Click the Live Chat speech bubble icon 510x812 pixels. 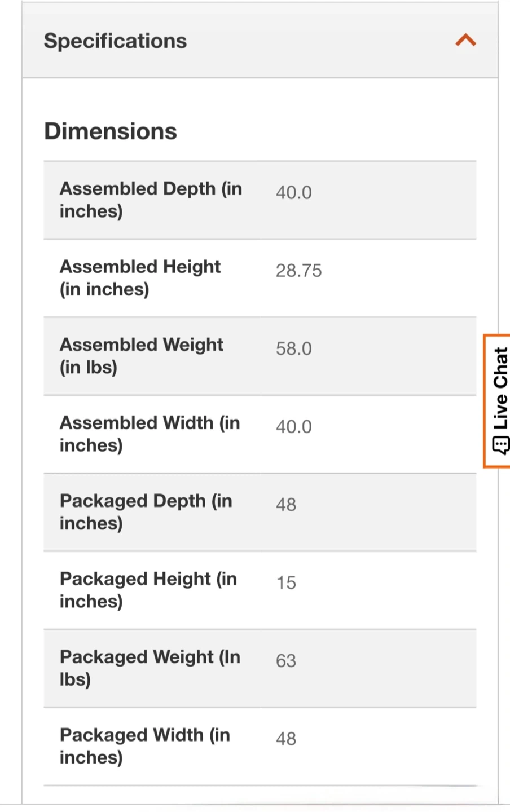click(x=500, y=445)
